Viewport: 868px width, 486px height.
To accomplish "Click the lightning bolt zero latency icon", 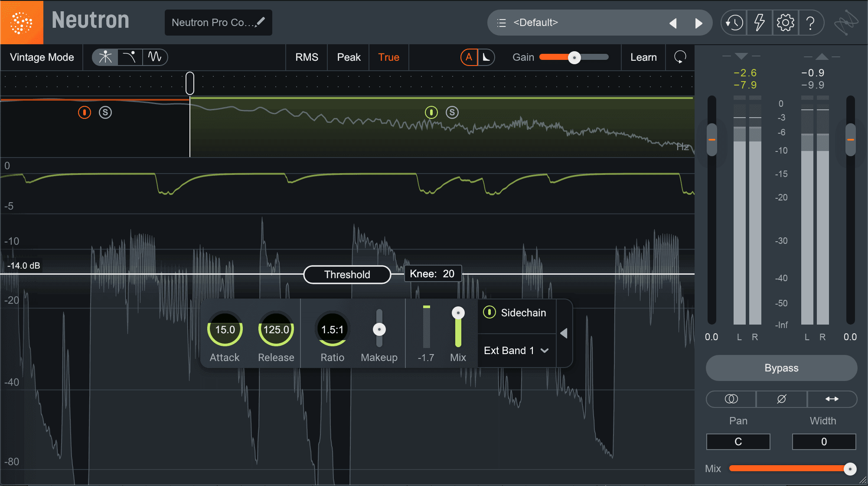I will coord(759,23).
